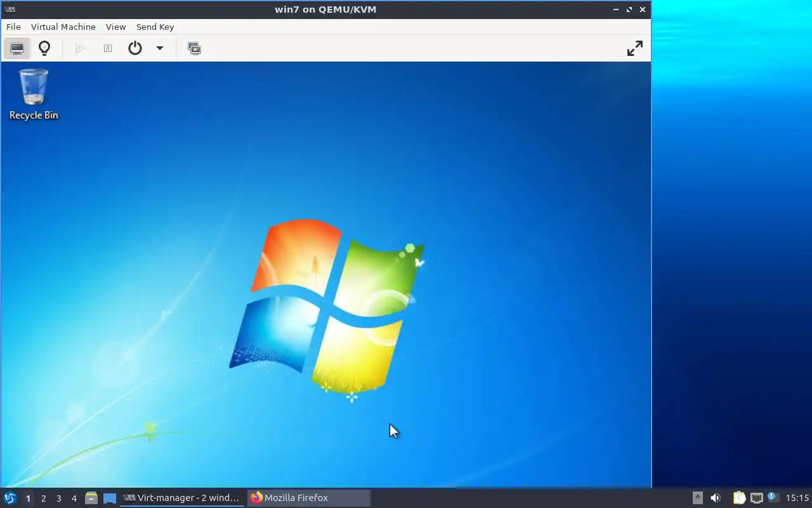Image resolution: width=812 pixels, height=508 pixels.
Task: Open the Send Key menu
Action: [155, 27]
